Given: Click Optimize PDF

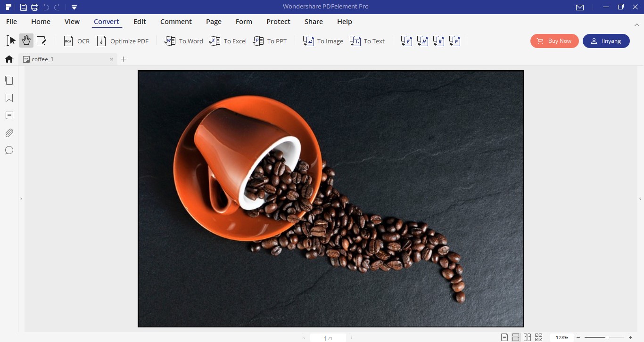Looking at the screenshot, I should [123, 41].
